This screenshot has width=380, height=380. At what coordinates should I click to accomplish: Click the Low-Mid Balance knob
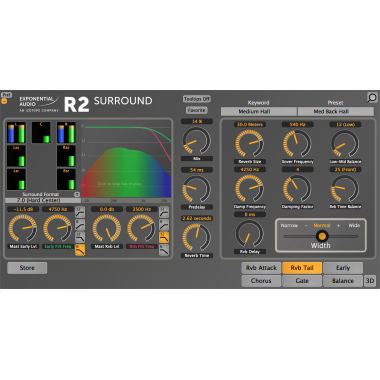click(345, 143)
